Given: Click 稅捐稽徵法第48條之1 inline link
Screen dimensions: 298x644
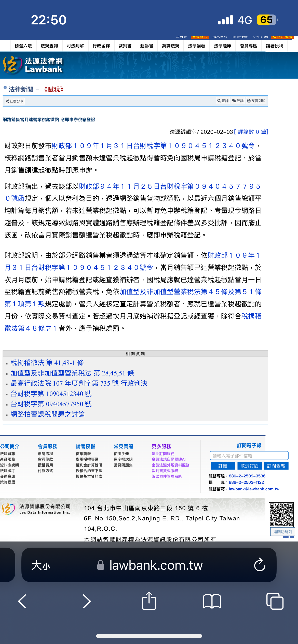Looking at the screenshot, I should pos(31,328).
